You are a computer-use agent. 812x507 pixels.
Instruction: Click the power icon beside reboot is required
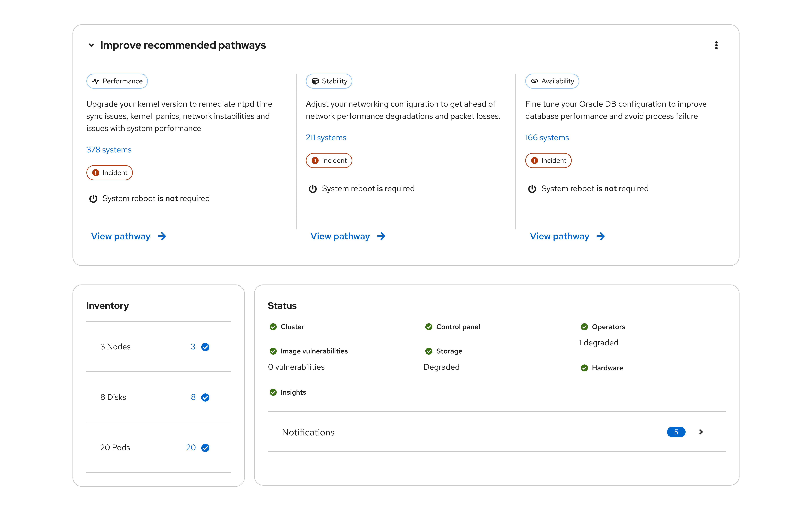point(312,189)
